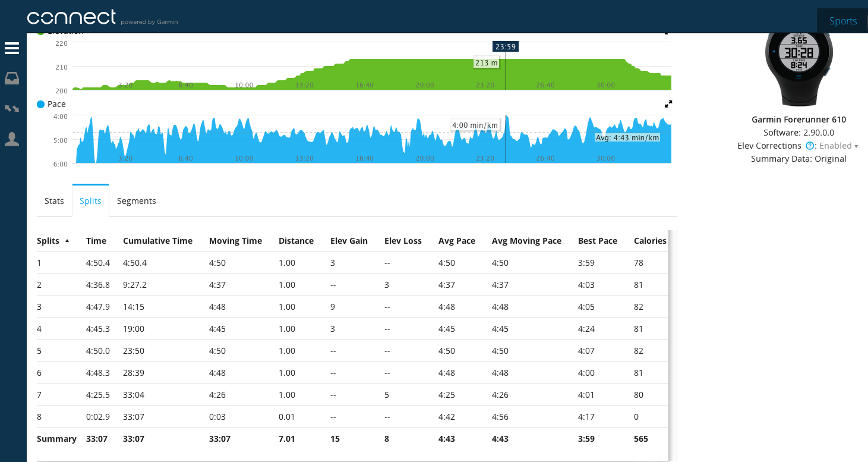Click the sync arrows icon in the sidebar
Viewport: 868px width, 462px height.
12,109
